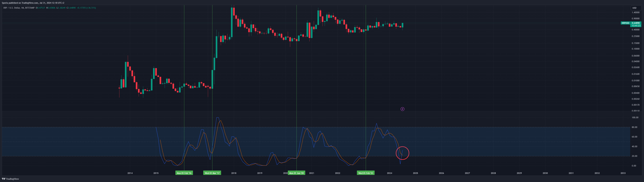Click the 0.01000 price axis label
644x182 pixels.
[635, 81]
